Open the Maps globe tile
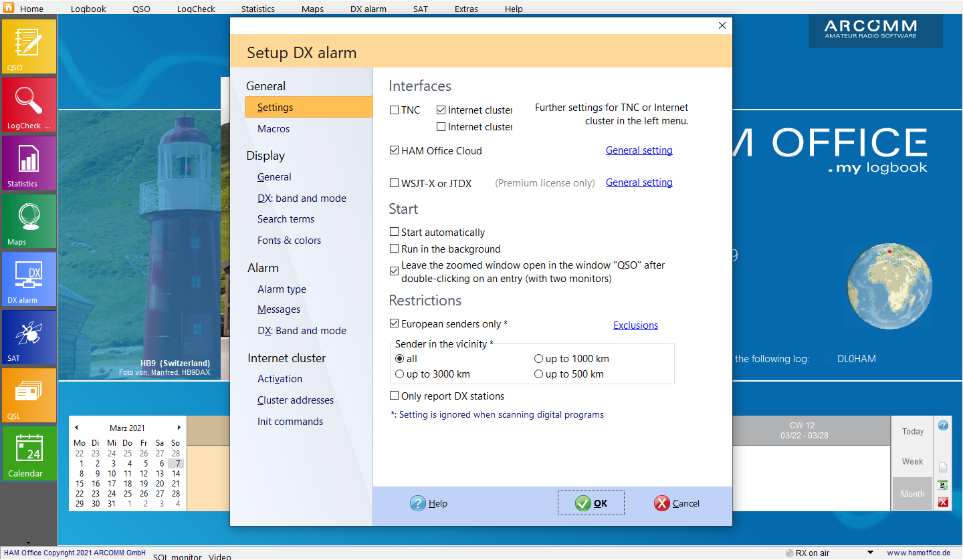This screenshot has width=963, height=560. [x=29, y=221]
